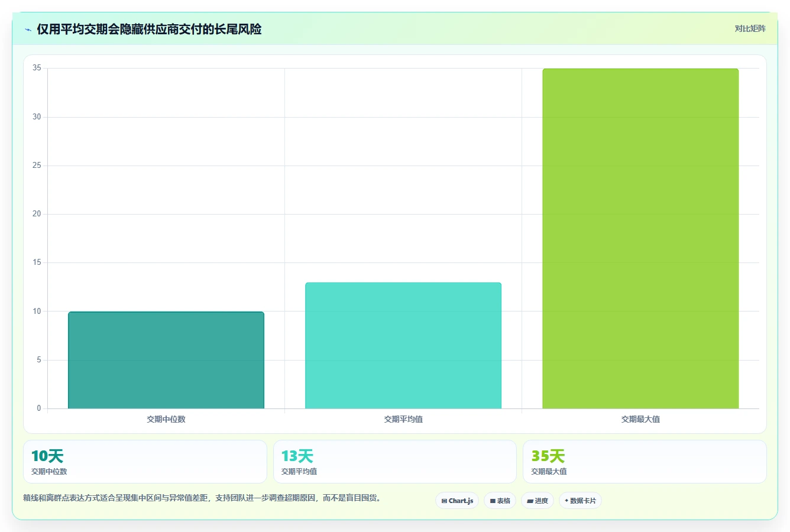Click the y-axis value 25
Viewport: 790px width, 532px height.
[37, 166]
